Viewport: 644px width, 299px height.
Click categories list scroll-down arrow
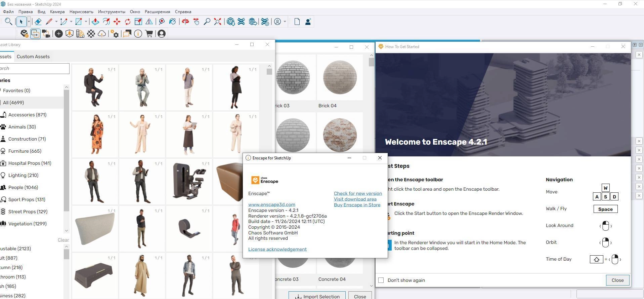[66, 231]
